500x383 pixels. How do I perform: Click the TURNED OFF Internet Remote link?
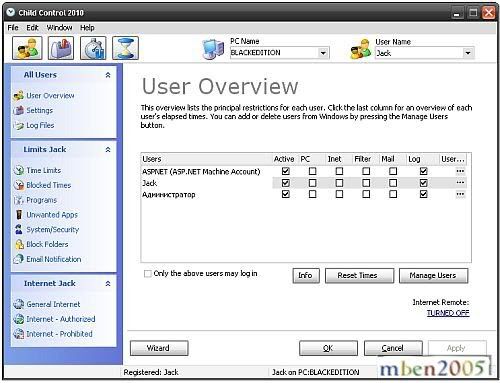coord(448,313)
